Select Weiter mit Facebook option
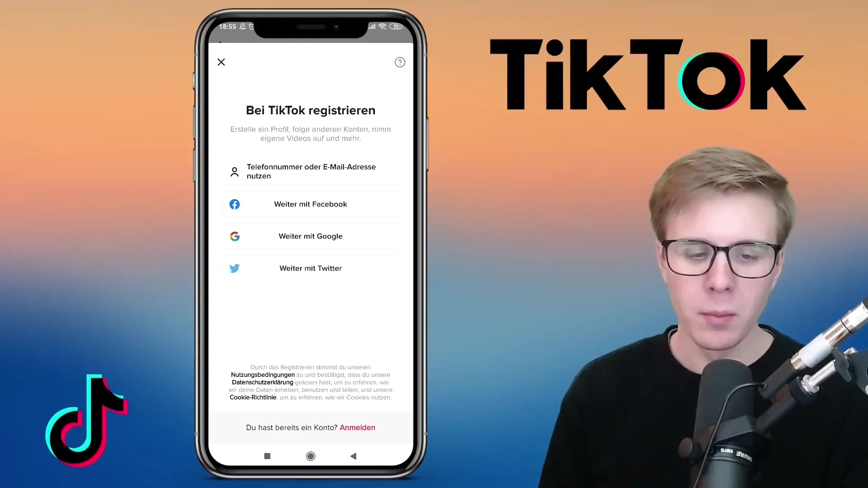This screenshot has width=868, height=488. 311,204
